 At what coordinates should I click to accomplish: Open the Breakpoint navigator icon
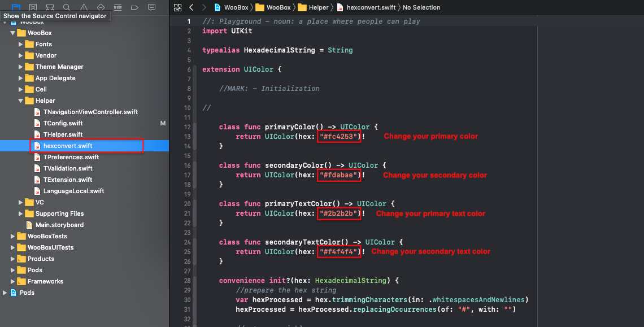134,7
